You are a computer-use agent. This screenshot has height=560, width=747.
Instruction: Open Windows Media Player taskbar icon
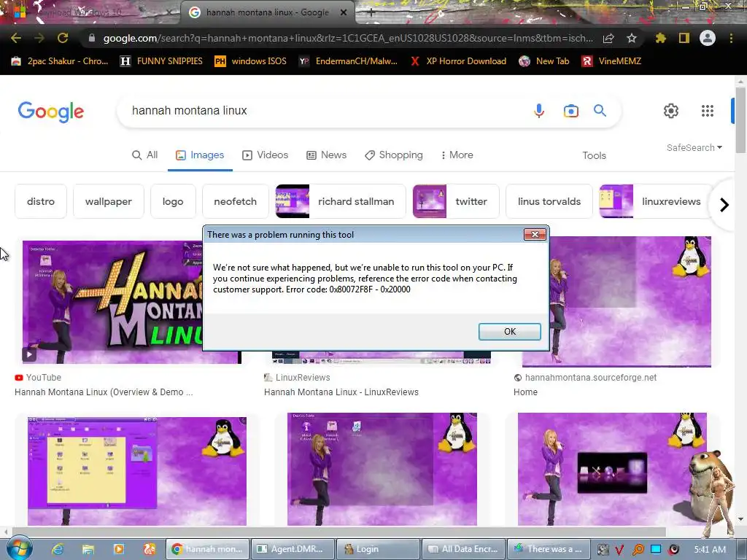pos(119,549)
